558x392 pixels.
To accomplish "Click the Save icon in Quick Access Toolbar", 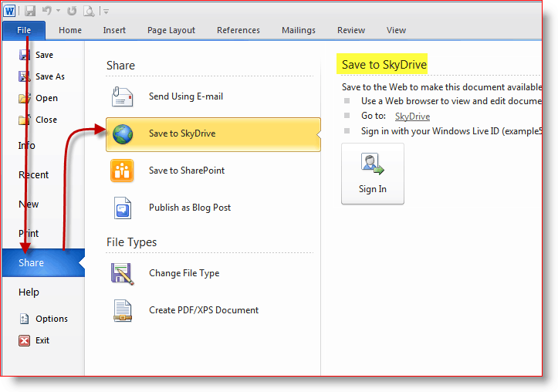I will click(x=30, y=11).
